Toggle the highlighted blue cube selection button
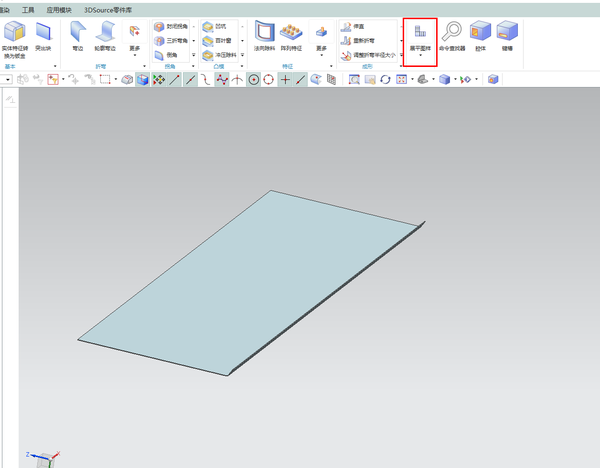 (143, 80)
